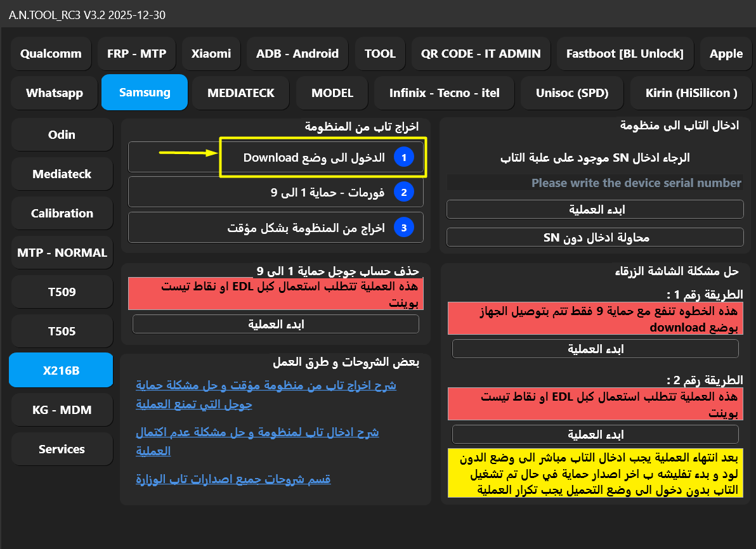
Task: Click the red note about حماية 9 download mode
Action: 596,319
